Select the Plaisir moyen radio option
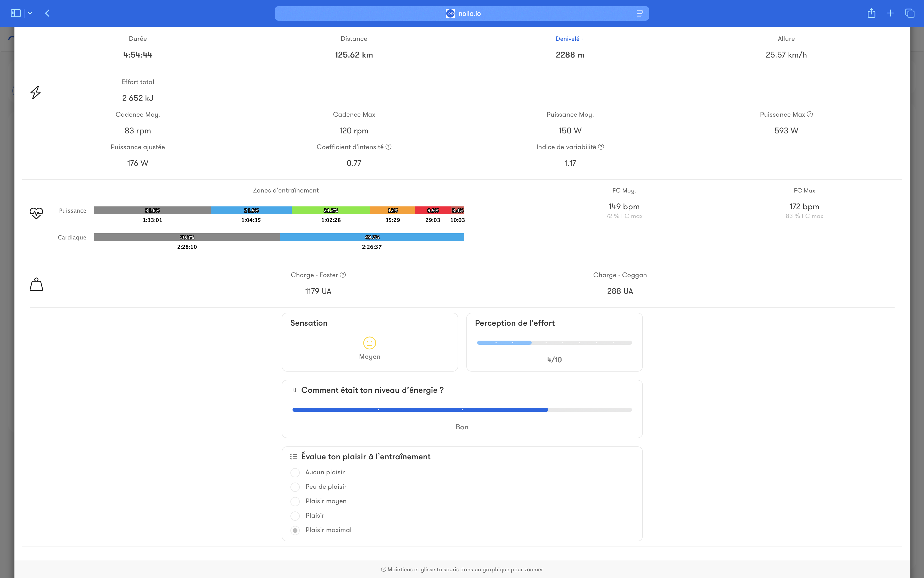 tap(295, 501)
